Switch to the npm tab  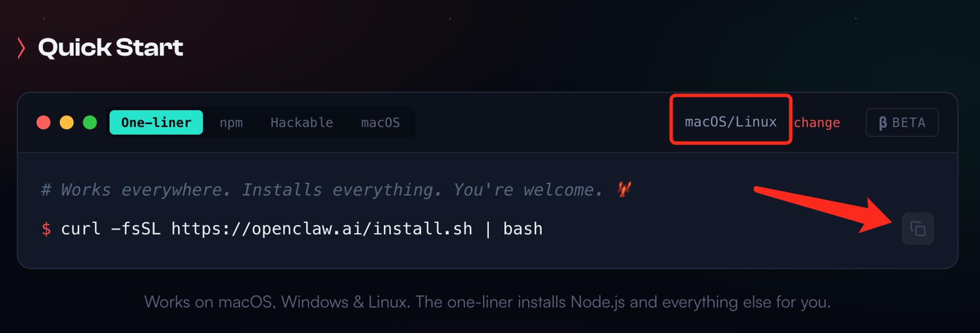pos(231,123)
